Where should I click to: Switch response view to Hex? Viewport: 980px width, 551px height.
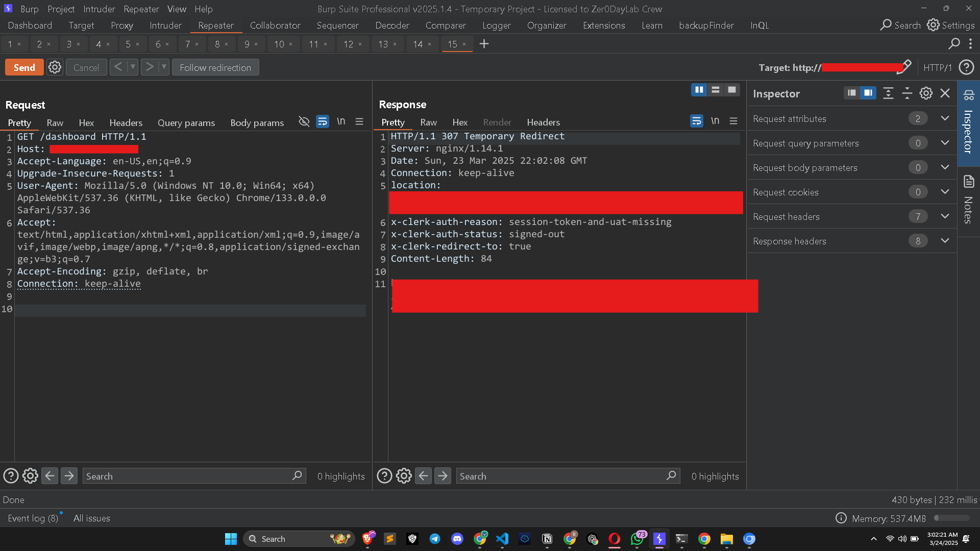coord(459,122)
